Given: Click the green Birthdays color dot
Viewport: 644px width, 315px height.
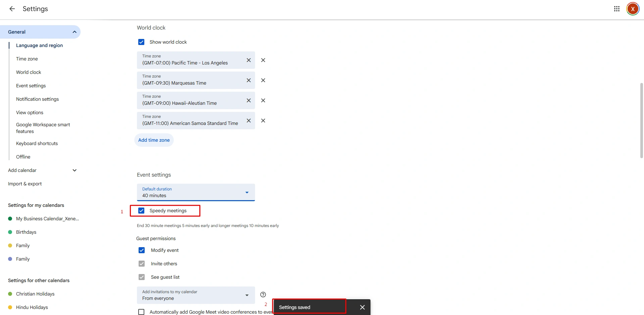Looking at the screenshot, I should 10,232.
